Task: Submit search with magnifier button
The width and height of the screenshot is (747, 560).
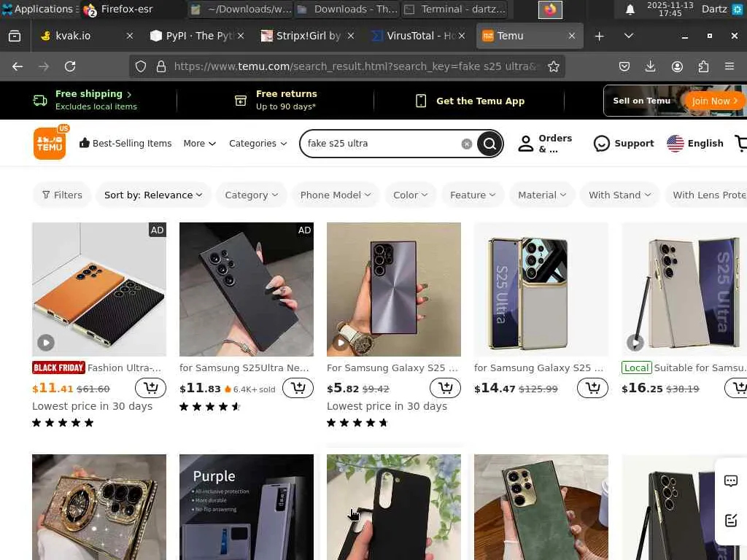Action: point(489,144)
